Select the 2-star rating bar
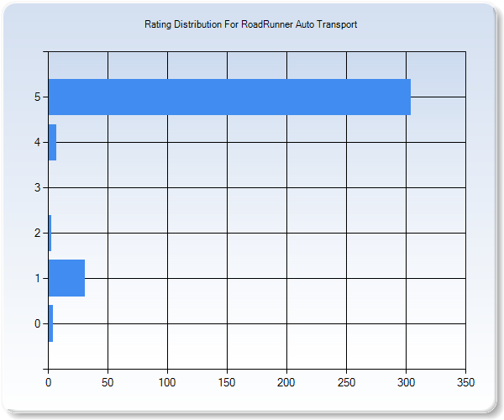The height and width of the screenshot is (420, 504). 50,233
